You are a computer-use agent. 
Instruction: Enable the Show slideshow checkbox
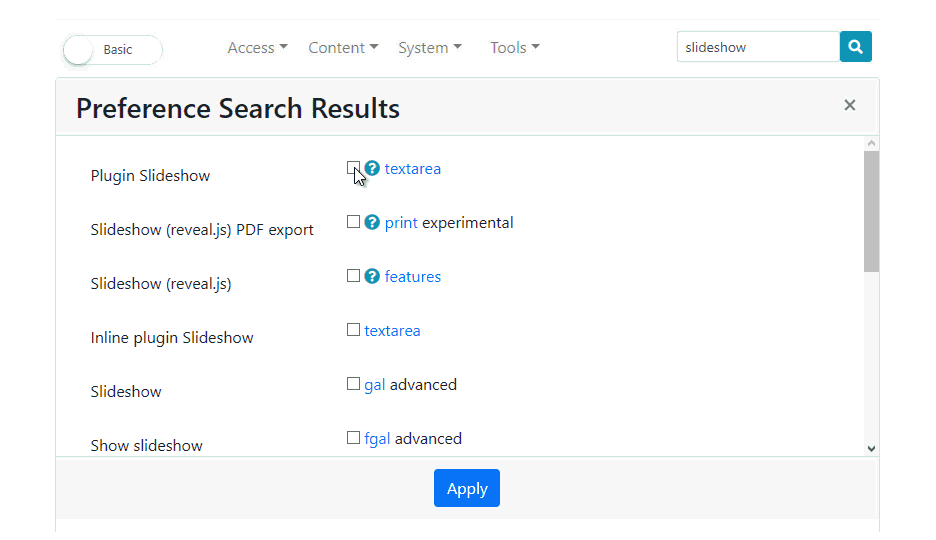[x=353, y=437]
